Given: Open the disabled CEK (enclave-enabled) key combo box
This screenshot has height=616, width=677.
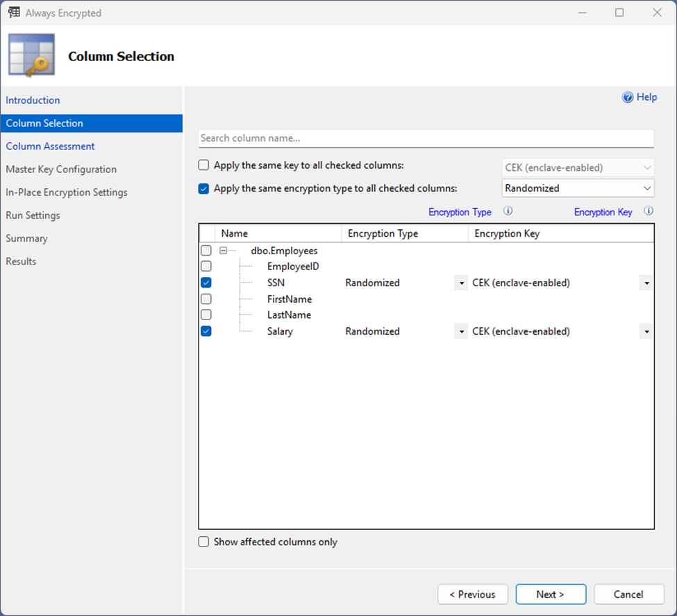Looking at the screenshot, I should (578, 167).
